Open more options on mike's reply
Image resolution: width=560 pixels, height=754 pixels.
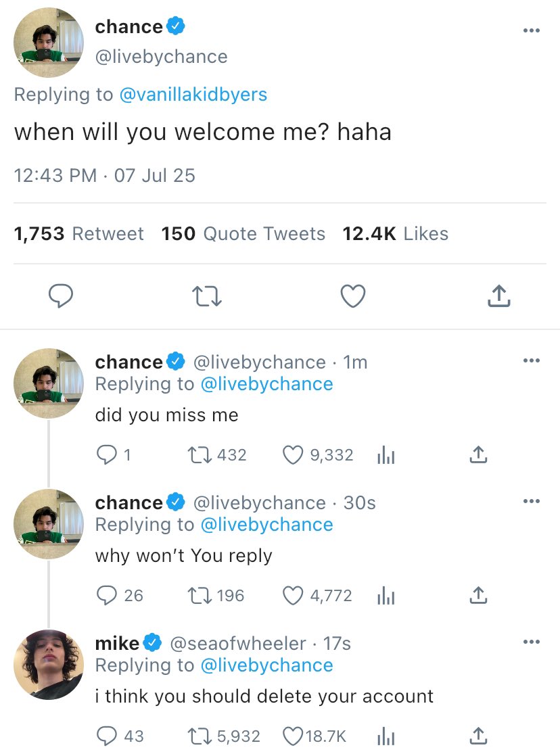(x=532, y=642)
